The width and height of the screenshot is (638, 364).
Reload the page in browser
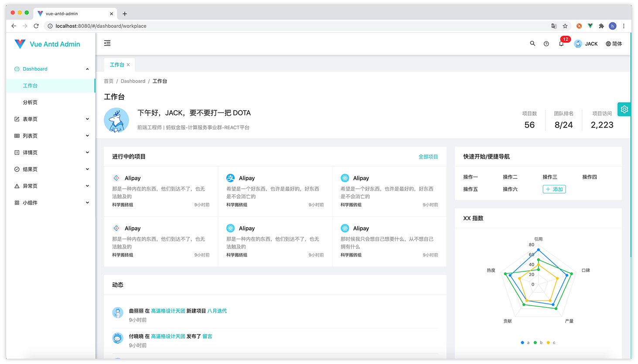click(36, 26)
